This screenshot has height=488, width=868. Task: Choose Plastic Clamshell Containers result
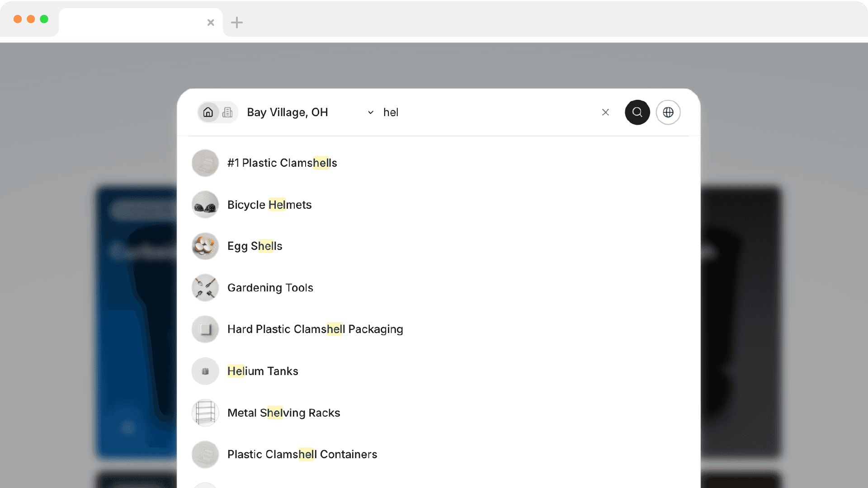(x=302, y=454)
